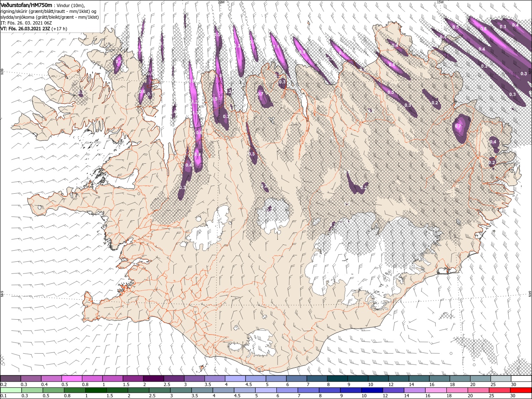Pick top-row swatch between 0.8 and 1
The image size is (532, 399).
pyautogui.click(x=92, y=379)
